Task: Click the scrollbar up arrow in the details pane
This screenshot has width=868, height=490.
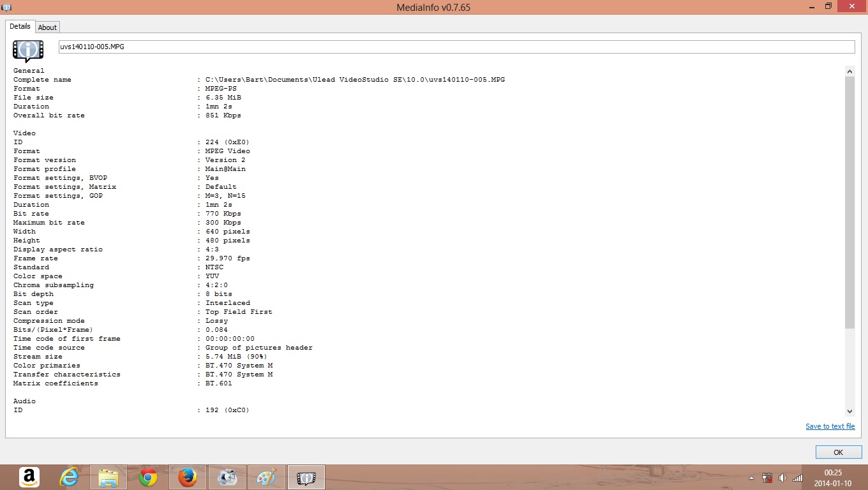Action: pyautogui.click(x=849, y=70)
